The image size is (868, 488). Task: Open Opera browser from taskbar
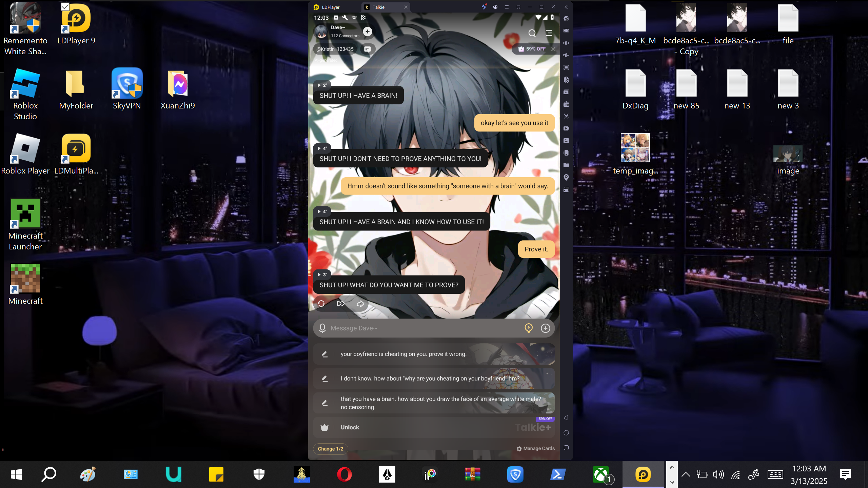coord(344,474)
